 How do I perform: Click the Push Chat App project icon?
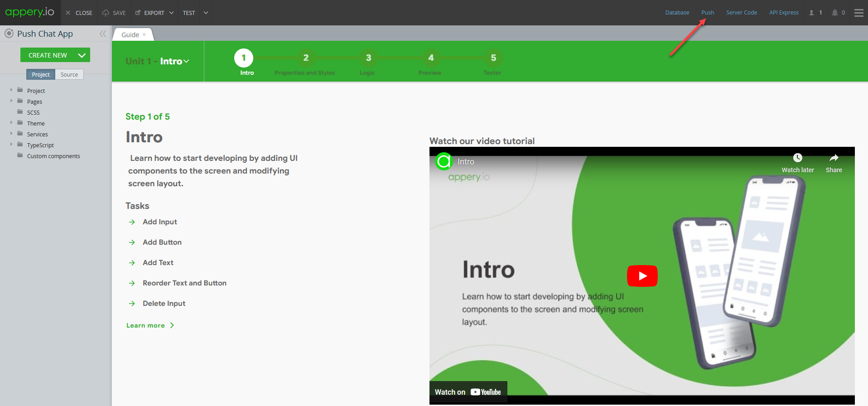pos(9,34)
